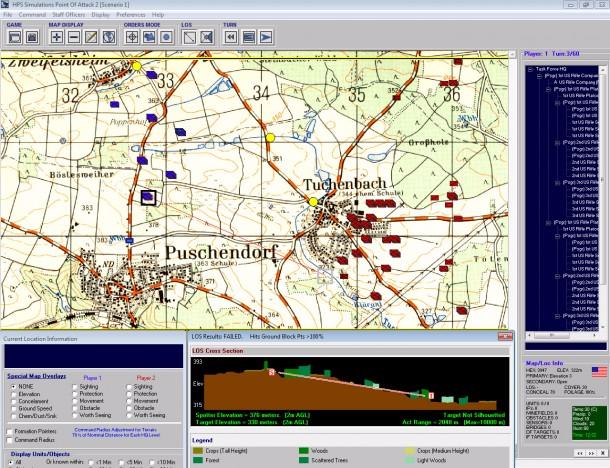Select the blue unit with black selection box
The image size is (610, 468).
coord(148,197)
